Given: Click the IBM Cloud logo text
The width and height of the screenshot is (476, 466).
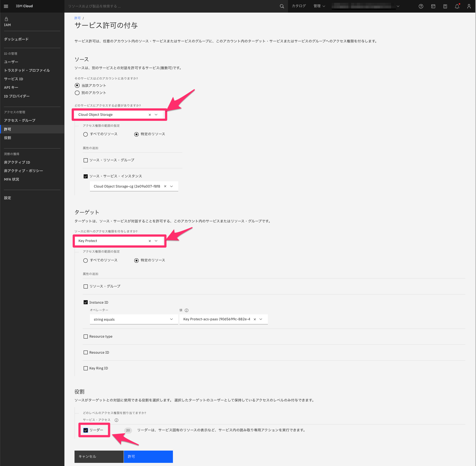Looking at the screenshot, I should pos(24,6).
